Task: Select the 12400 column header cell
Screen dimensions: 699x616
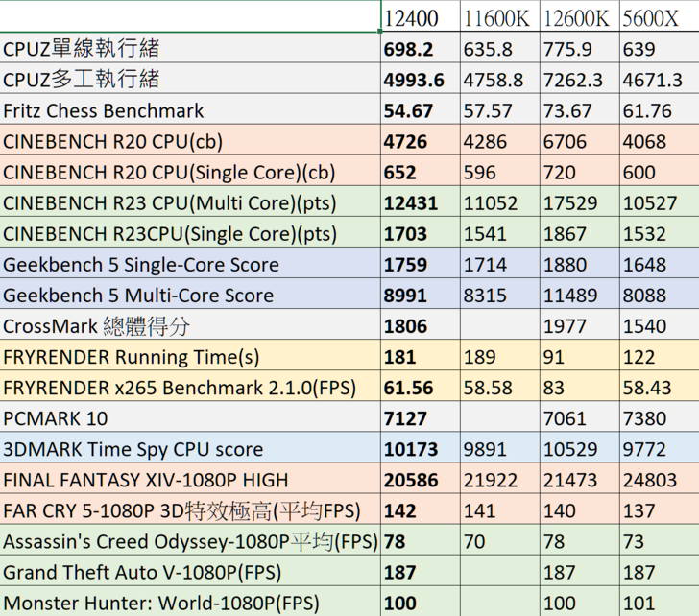Action: [x=421, y=16]
